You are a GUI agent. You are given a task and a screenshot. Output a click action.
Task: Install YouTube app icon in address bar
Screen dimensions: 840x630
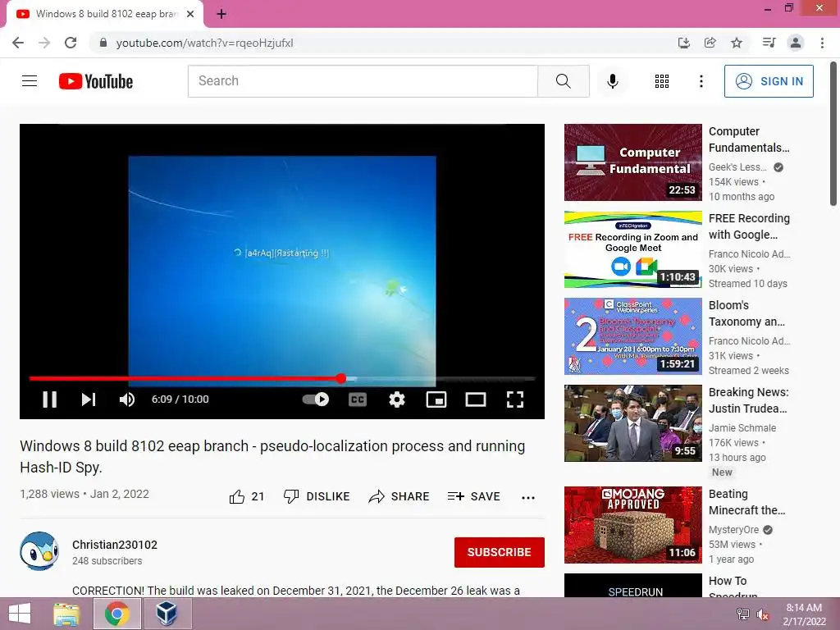click(683, 43)
